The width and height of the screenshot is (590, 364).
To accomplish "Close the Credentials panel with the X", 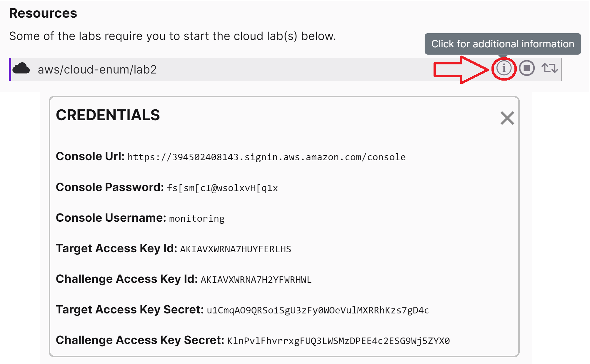I will point(507,118).
